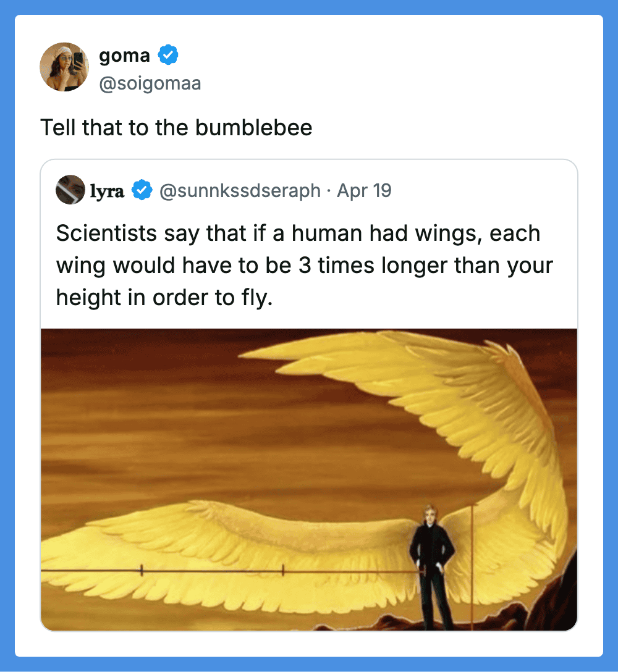Viewport: 618px width, 672px height.
Task: Open the @sunnkssdseraph handle link
Action: tap(240, 191)
